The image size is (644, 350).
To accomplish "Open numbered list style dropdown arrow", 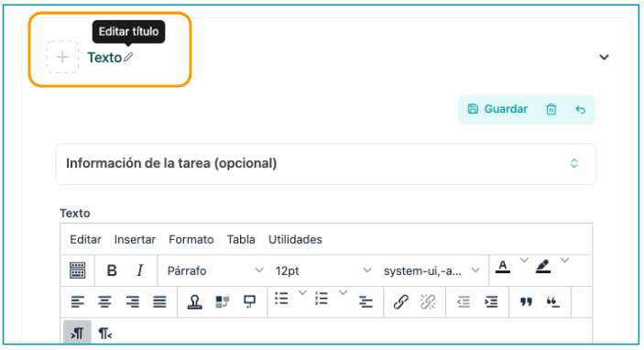I will tap(343, 293).
